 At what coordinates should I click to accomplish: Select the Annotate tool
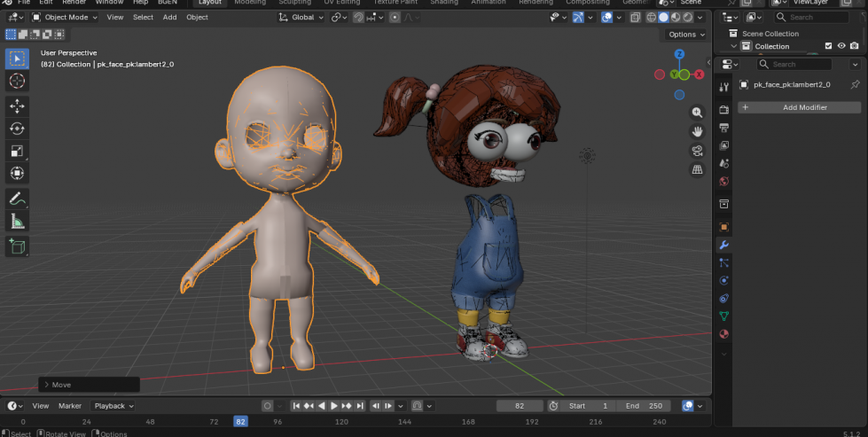(x=17, y=199)
